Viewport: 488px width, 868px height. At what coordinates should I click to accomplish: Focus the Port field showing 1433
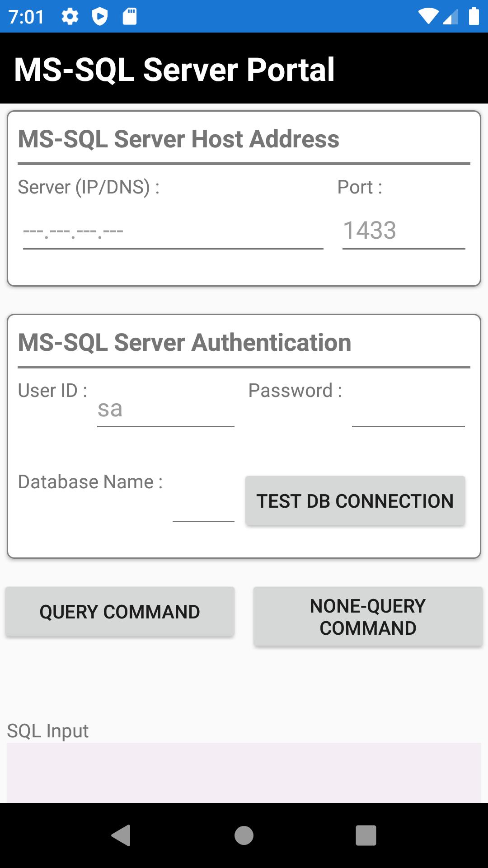pos(404,231)
